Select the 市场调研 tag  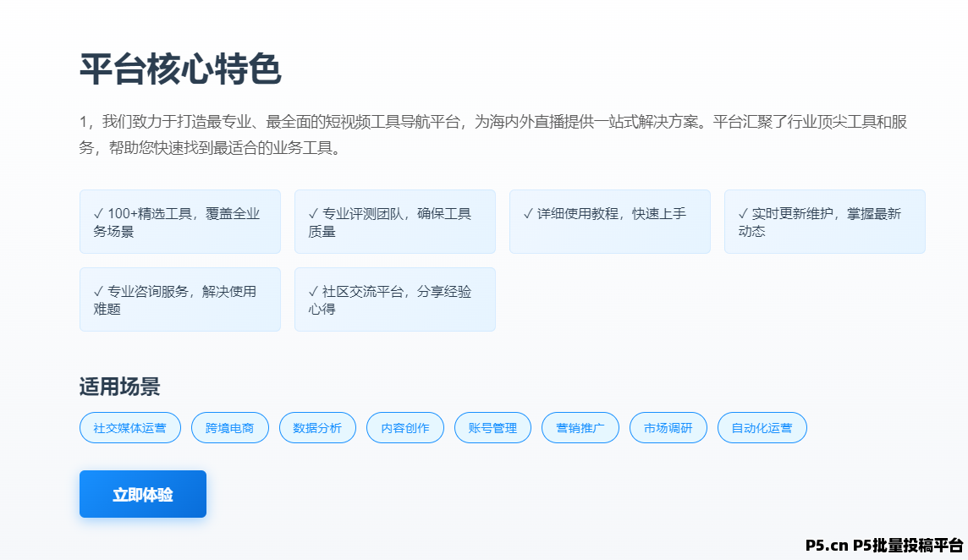668,427
